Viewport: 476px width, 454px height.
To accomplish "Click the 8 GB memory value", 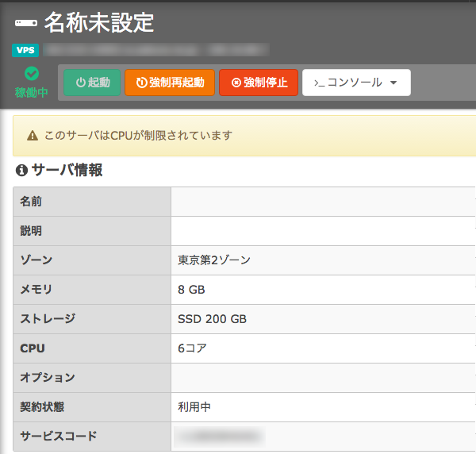I will (x=191, y=290).
